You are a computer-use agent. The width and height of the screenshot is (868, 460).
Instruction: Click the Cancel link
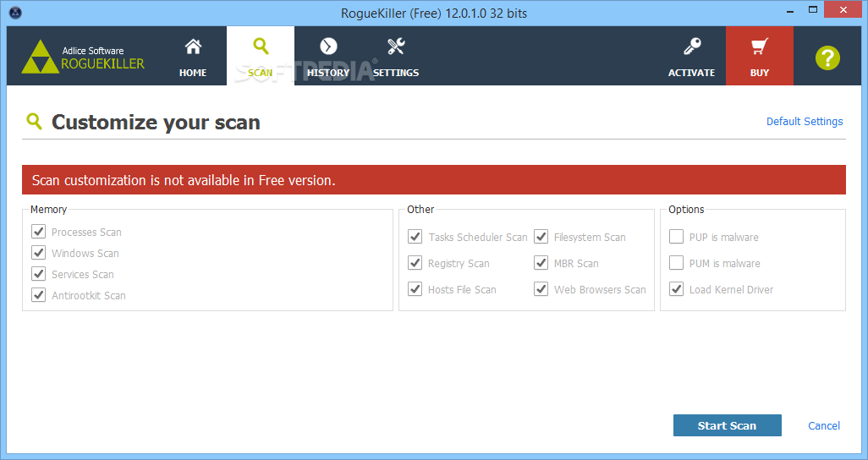(824, 425)
